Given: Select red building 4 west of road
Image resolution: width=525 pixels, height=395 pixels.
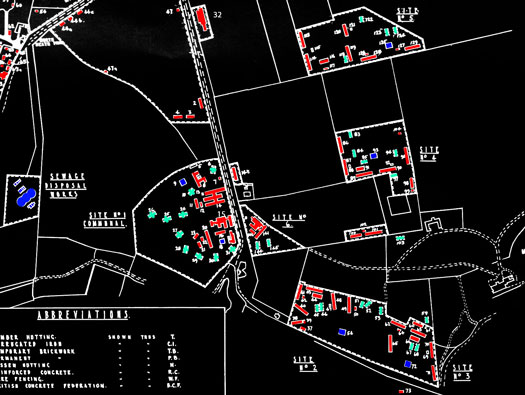Looking at the screenshot, I should [x=178, y=117].
